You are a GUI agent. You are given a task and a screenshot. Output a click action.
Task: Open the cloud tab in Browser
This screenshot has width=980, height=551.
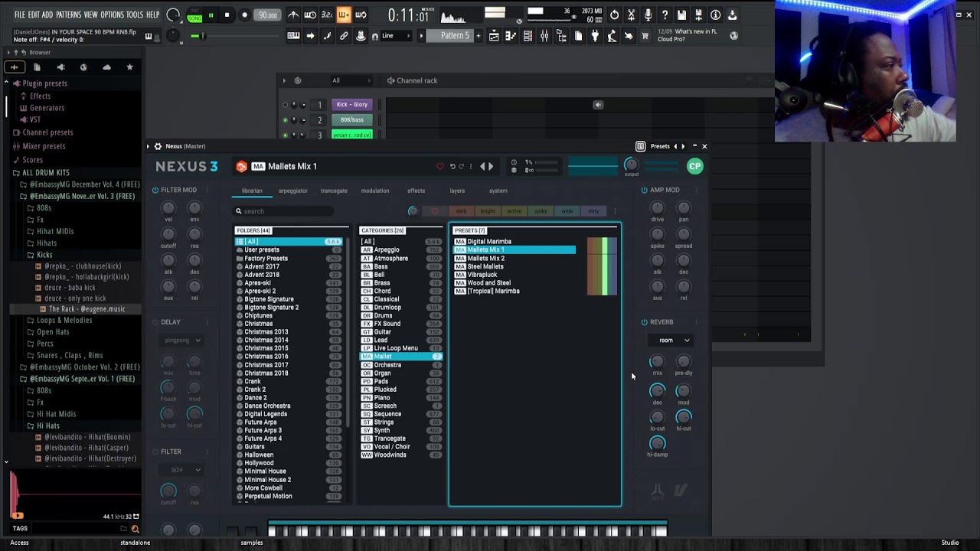tap(106, 67)
